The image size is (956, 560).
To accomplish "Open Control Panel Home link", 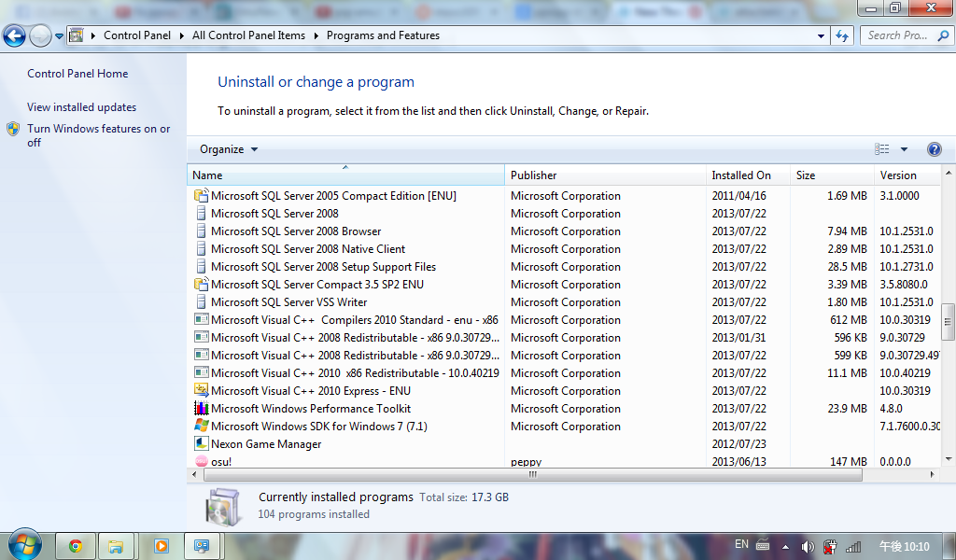I will pos(77,74).
